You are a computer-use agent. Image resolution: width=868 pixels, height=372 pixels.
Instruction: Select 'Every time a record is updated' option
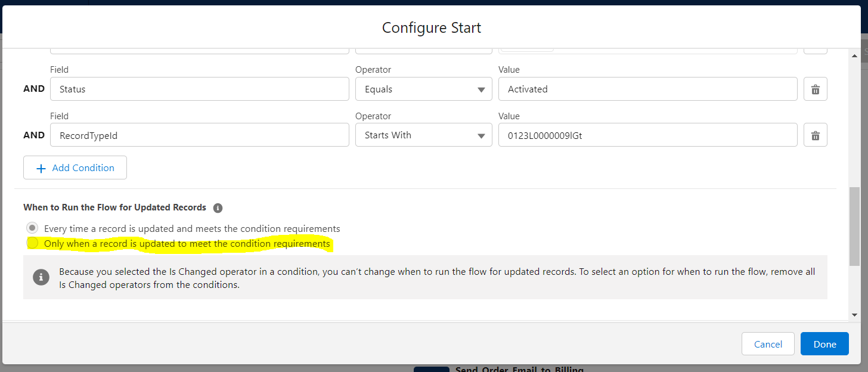(33, 228)
